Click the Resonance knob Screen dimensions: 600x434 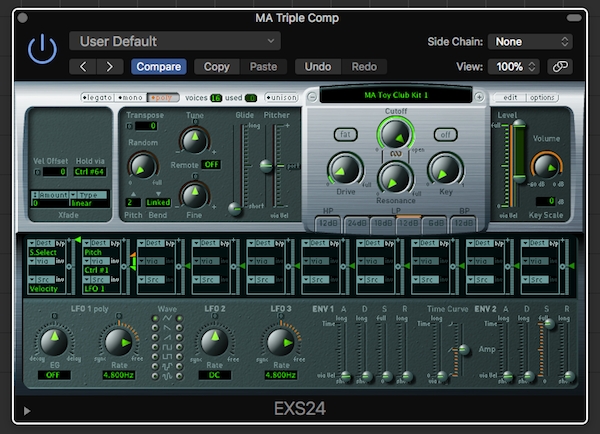395,179
